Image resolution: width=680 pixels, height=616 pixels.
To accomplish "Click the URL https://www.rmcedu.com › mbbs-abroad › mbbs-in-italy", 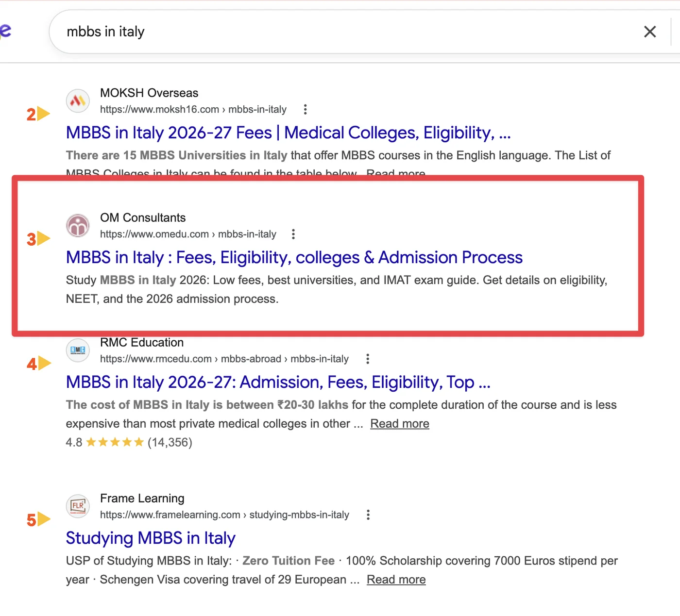I will click(x=224, y=359).
